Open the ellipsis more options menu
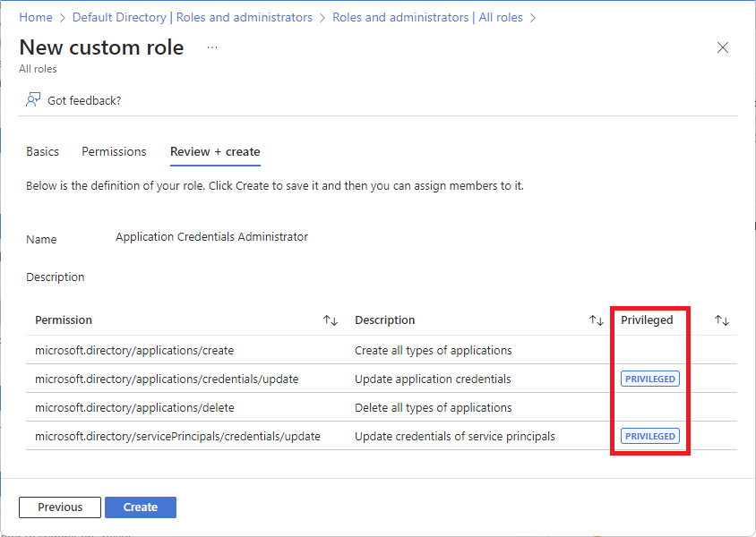 pyautogui.click(x=212, y=47)
